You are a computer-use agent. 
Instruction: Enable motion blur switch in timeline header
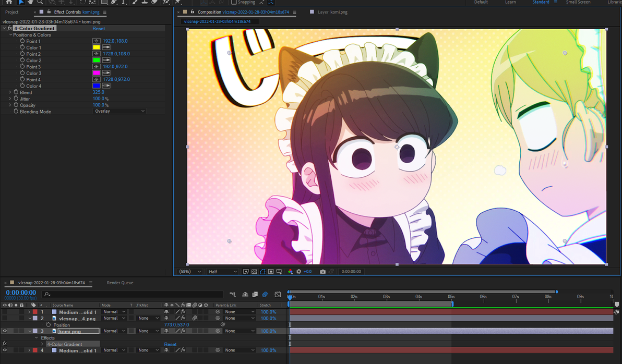(x=265, y=294)
